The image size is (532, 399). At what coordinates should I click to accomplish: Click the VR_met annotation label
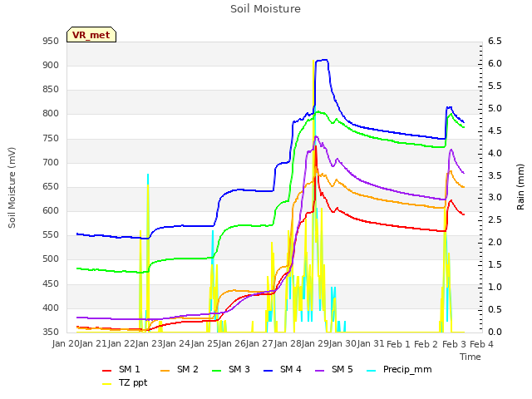coord(91,35)
